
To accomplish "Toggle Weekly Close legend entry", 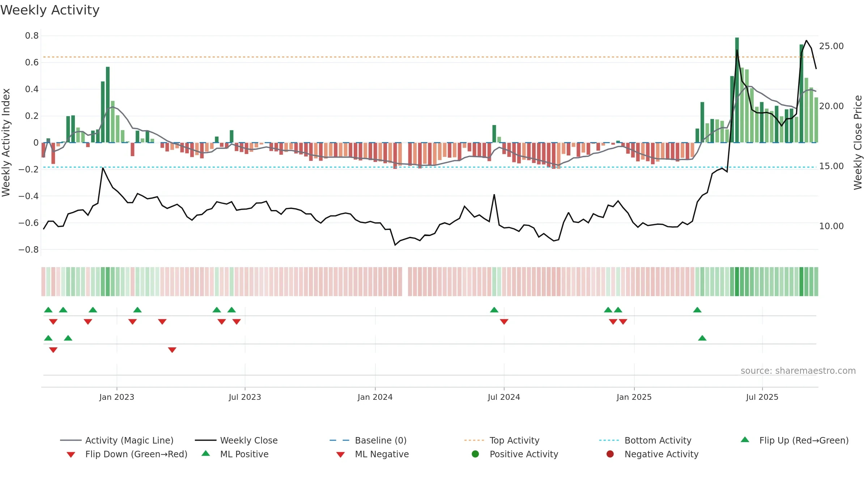I will click(236, 440).
